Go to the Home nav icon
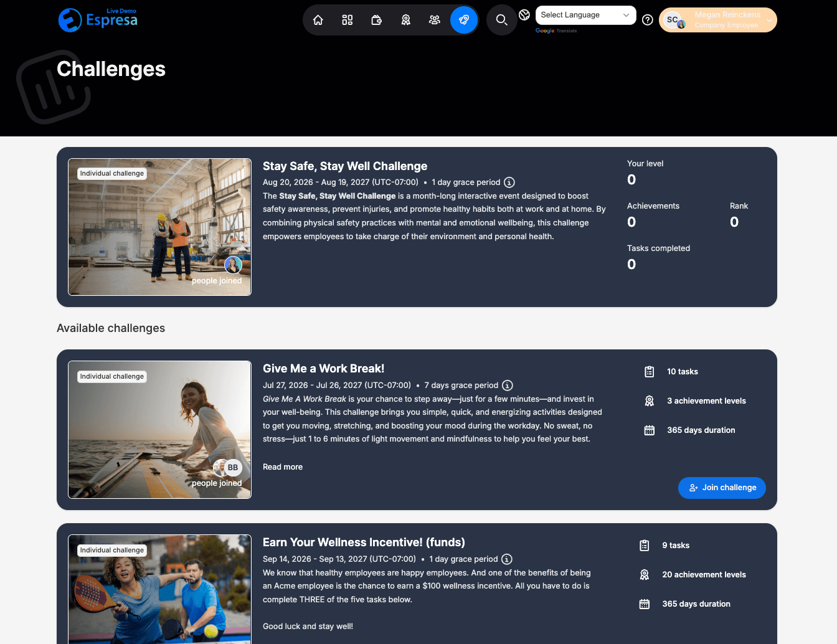 pos(318,20)
